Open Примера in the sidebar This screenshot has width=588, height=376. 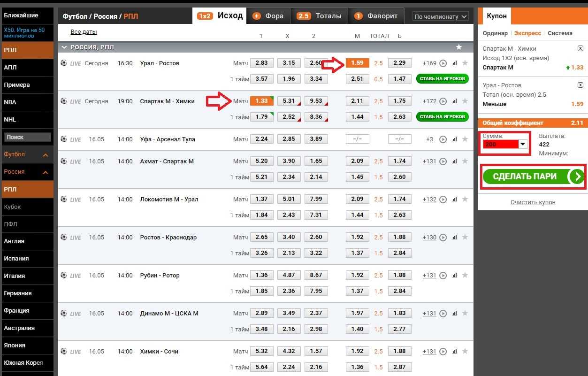(x=27, y=85)
